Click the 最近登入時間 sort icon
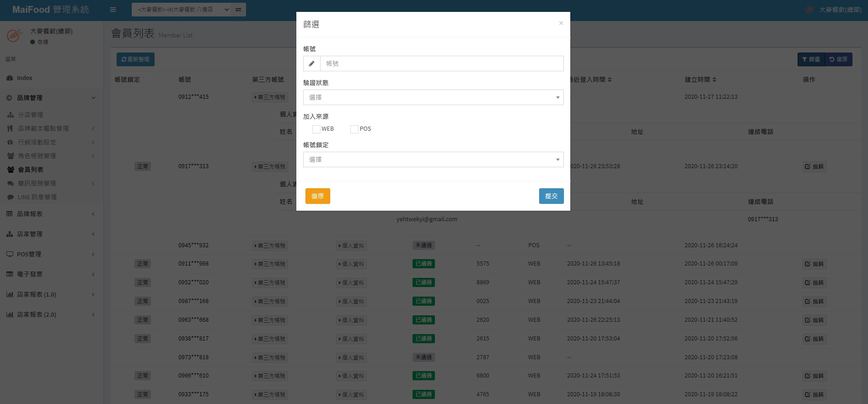 tap(610, 80)
